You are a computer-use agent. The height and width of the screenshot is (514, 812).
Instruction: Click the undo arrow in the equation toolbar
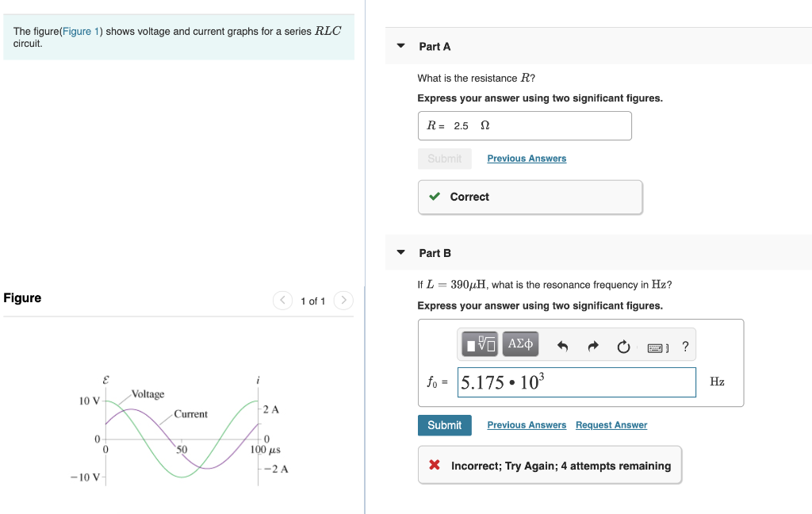563,344
